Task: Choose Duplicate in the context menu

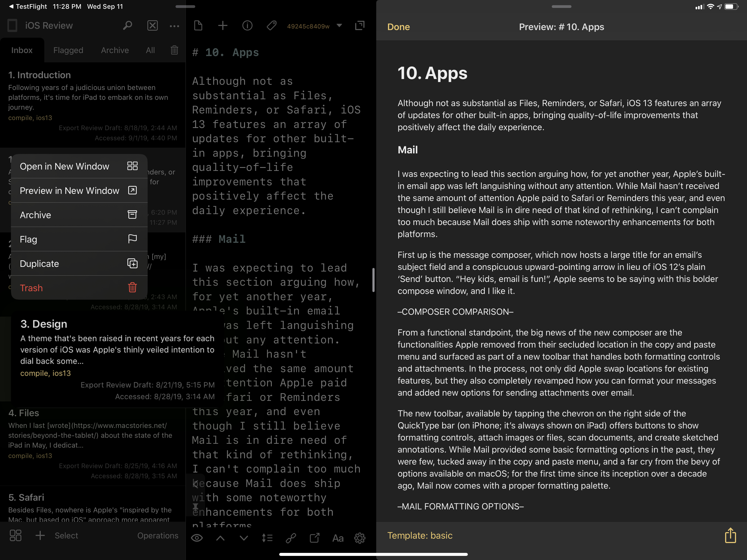Action: (79, 263)
